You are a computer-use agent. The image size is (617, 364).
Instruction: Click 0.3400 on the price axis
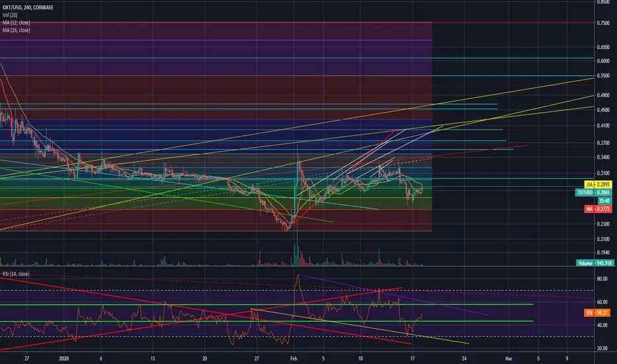tap(603, 157)
